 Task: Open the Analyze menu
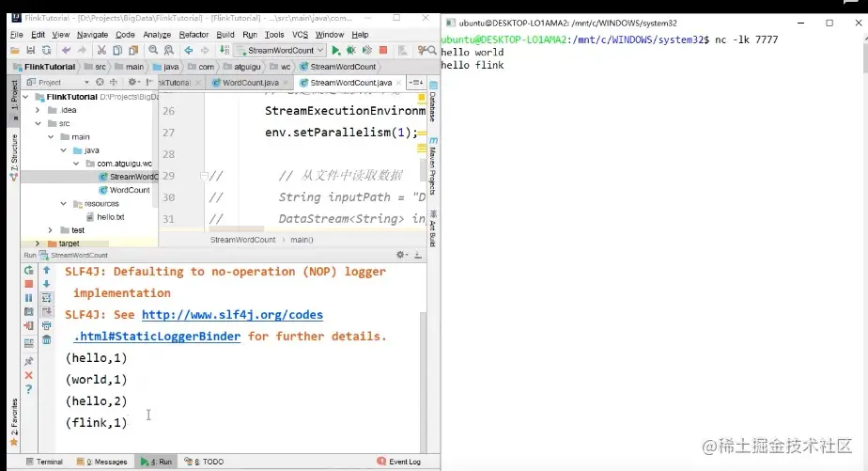click(157, 35)
